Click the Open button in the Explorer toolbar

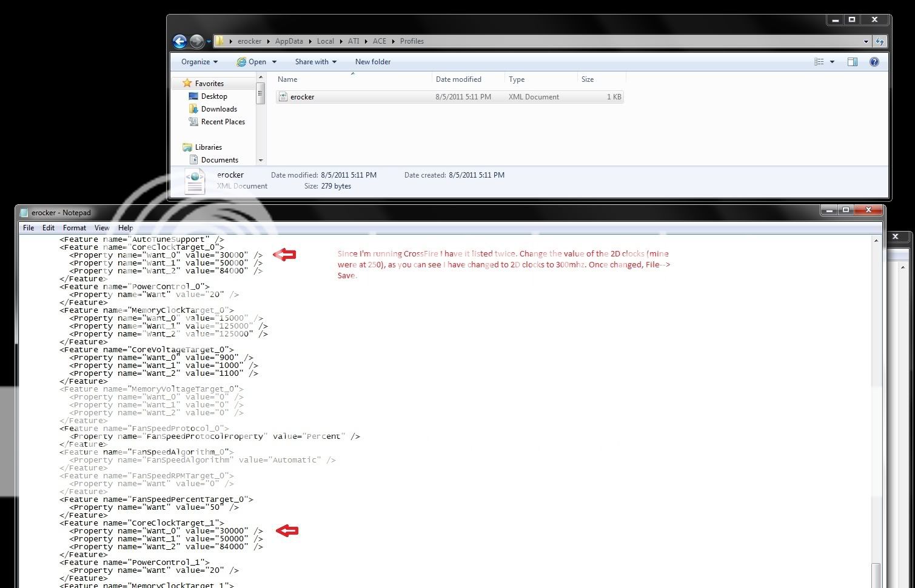pyautogui.click(x=252, y=62)
